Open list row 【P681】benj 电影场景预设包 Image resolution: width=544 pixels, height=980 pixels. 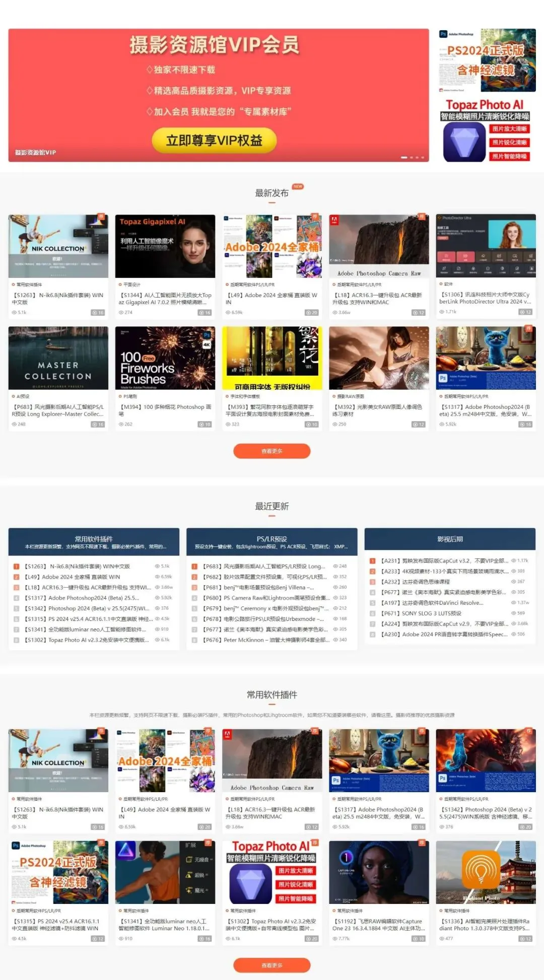click(258, 588)
